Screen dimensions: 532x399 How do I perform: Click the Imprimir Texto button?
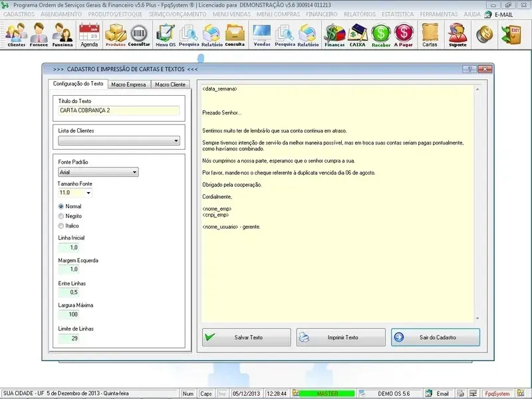pos(341,337)
